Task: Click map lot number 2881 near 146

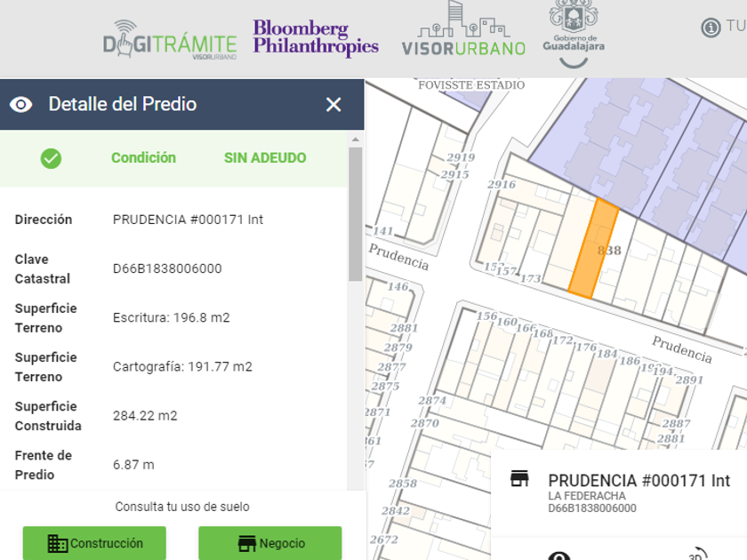Action: click(x=404, y=328)
